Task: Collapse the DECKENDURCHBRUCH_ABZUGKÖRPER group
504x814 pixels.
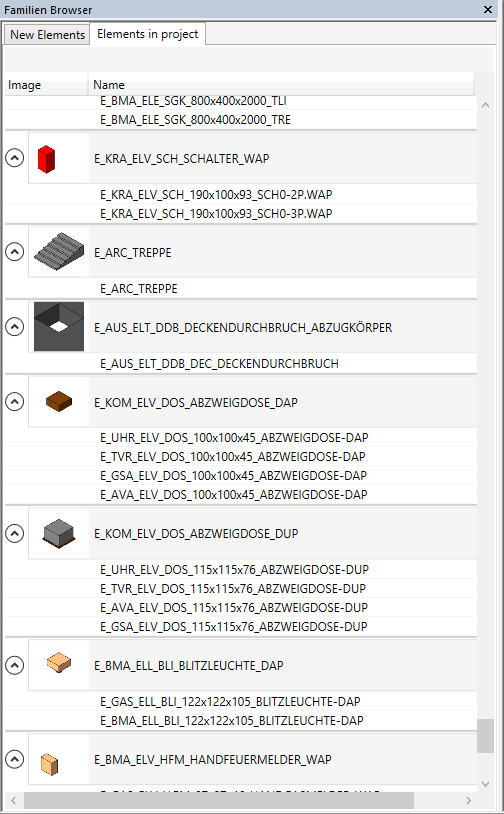Action: point(15,327)
